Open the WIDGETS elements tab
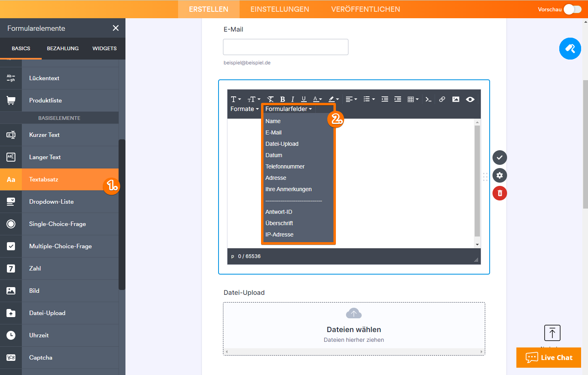 pos(104,48)
